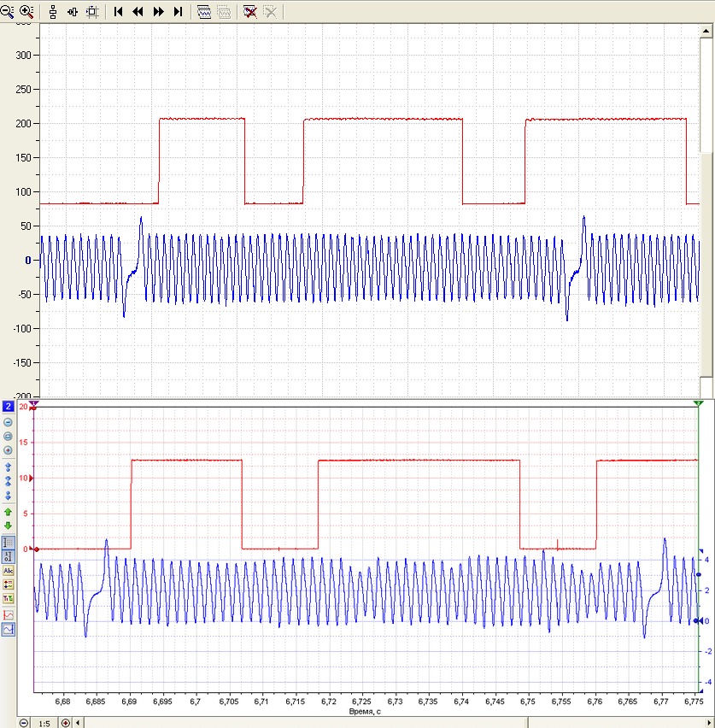Viewport: 715px width, 728px height.
Task: Step forward with the fast-forward button
Action: (158, 12)
